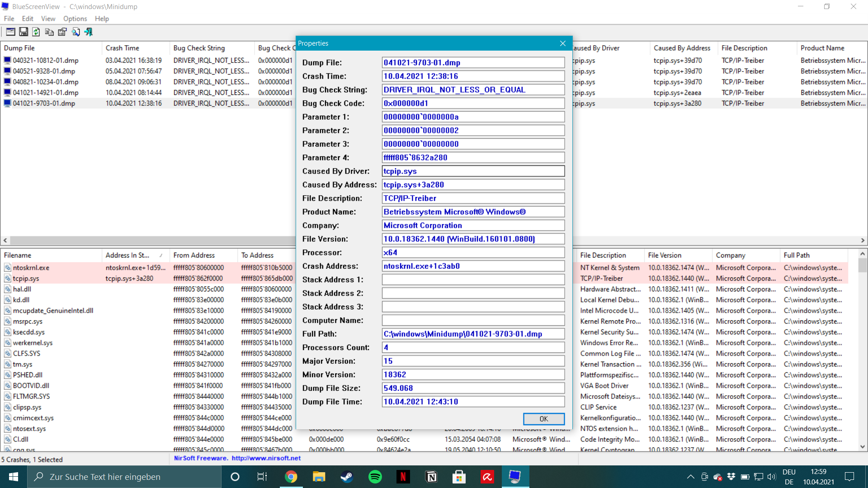Sort by the Dump File column header
The height and width of the screenshot is (488, 868).
(51, 48)
